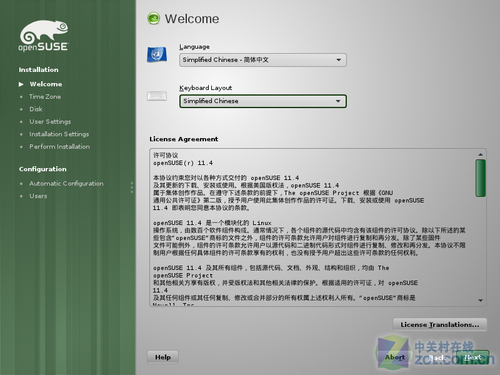Click the 'openSUSE(r) 11.4' license line
Image resolution: width=500 pixels, height=375 pixels.
(x=183, y=163)
